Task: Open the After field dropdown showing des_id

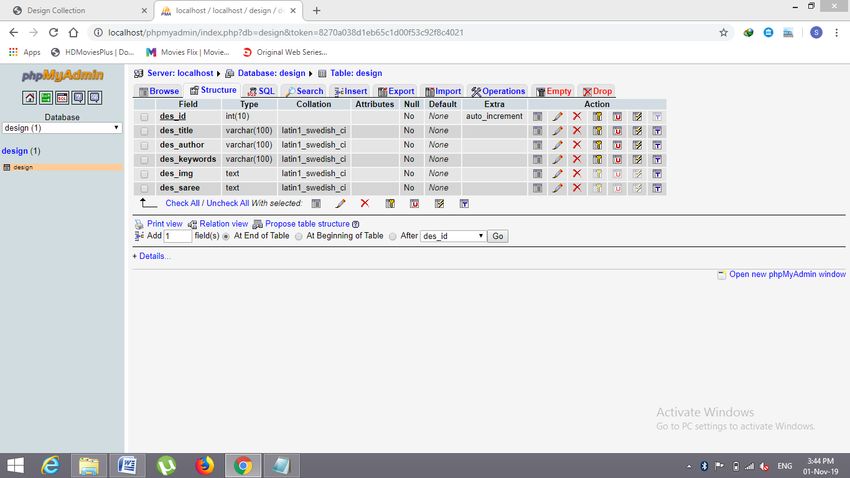Action: pyautogui.click(x=452, y=237)
